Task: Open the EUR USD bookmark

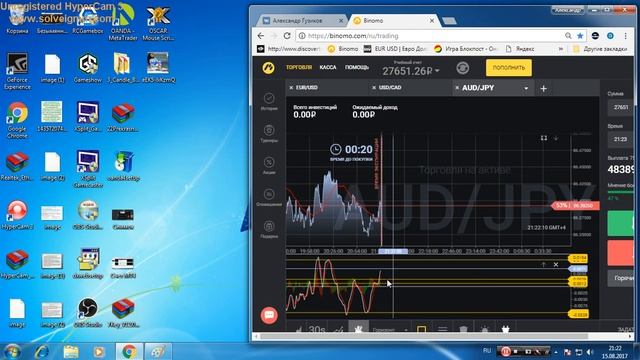Action: click(395, 49)
